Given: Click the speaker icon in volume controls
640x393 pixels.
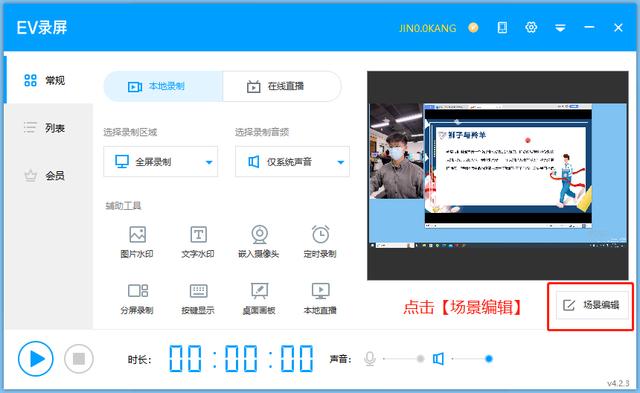Looking at the screenshot, I should [438, 359].
